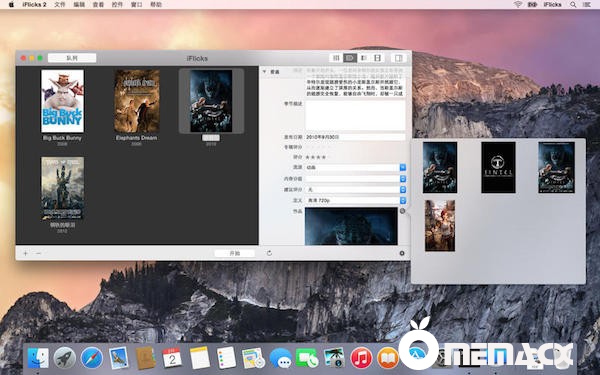Open Finder from the Dock
This screenshot has width=600, height=375.
[x=38, y=358]
